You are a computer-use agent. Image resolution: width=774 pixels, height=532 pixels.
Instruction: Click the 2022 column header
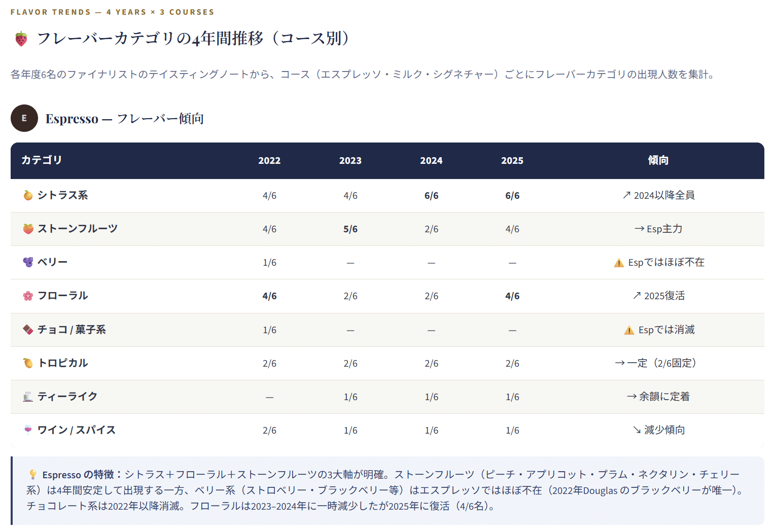(269, 161)
